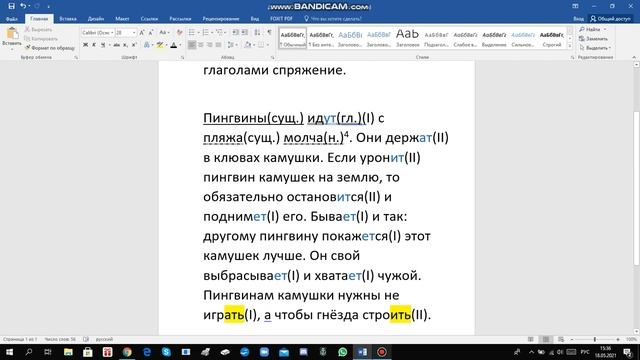This screenshot has height=360, width=640.
Task: Open Font dialog launcher
Action: [182, 58]
